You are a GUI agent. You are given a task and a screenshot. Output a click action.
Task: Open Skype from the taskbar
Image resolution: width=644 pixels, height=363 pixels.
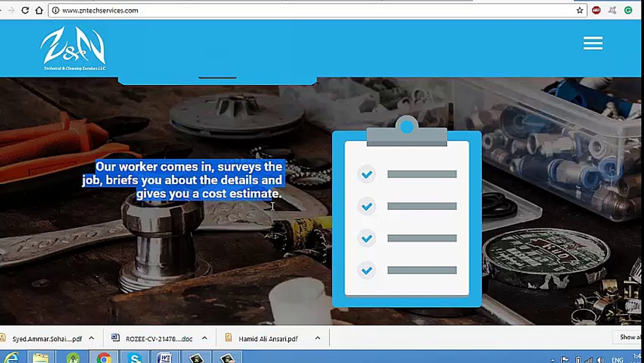point(135,358)
